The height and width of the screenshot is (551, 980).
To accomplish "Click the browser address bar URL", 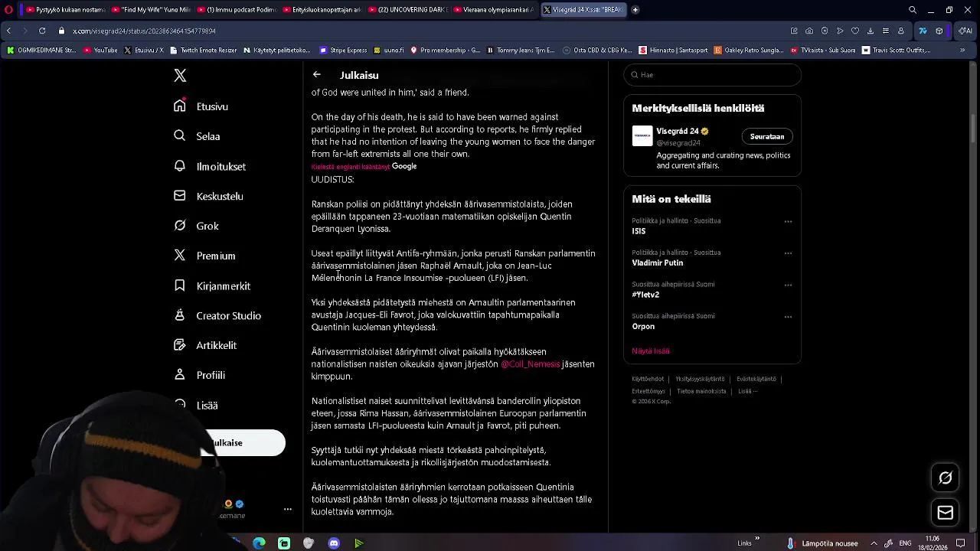I will (x=144, y=31).
